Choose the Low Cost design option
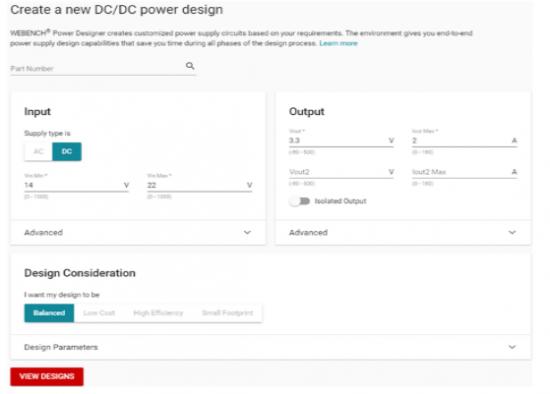The height and width of the screenshot is (394, 550). [x=99, y=313]
